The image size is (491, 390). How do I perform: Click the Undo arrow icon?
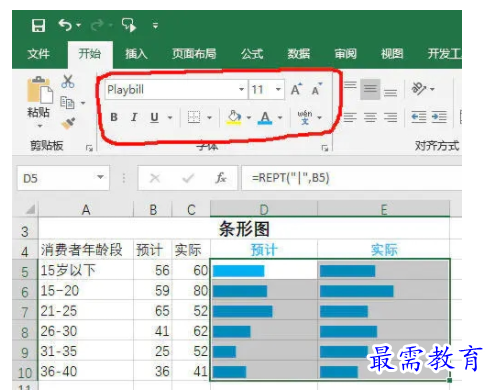point(65,25)
